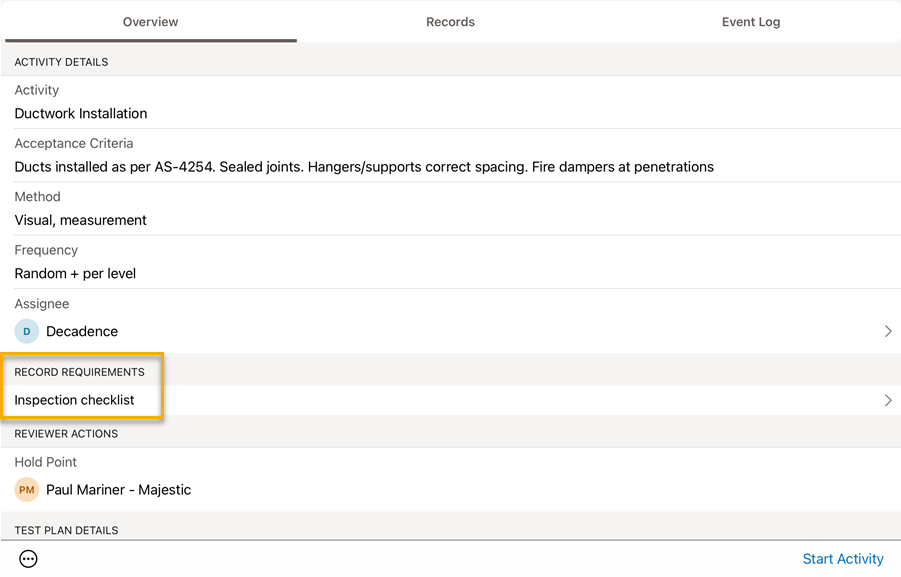
Task: Switch to the Overview tab
Action: pyautogui.click(x=150, y=22)
